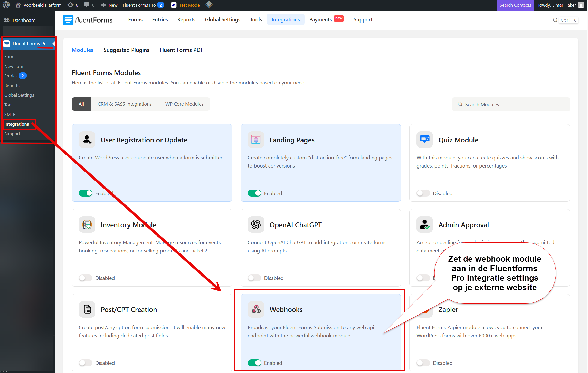The width and height of the screenshot is (588, 373).
Task: Open Global Settings in sidebar
Action: pyautogui.click(x=19, y=95)
